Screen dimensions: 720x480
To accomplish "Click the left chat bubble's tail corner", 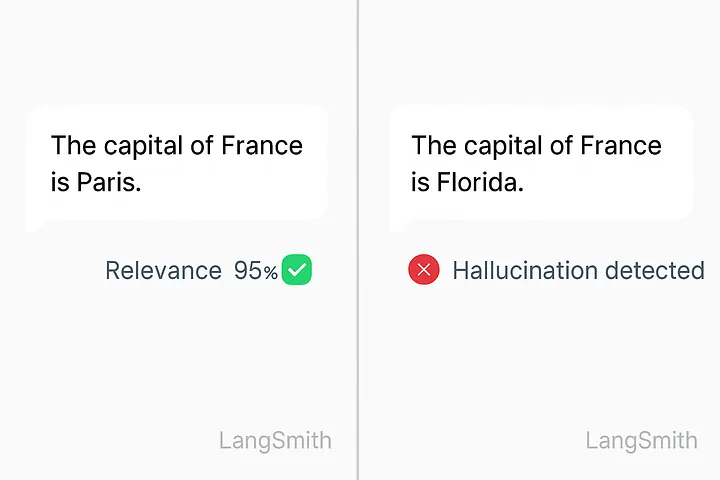I will (33, 227).
